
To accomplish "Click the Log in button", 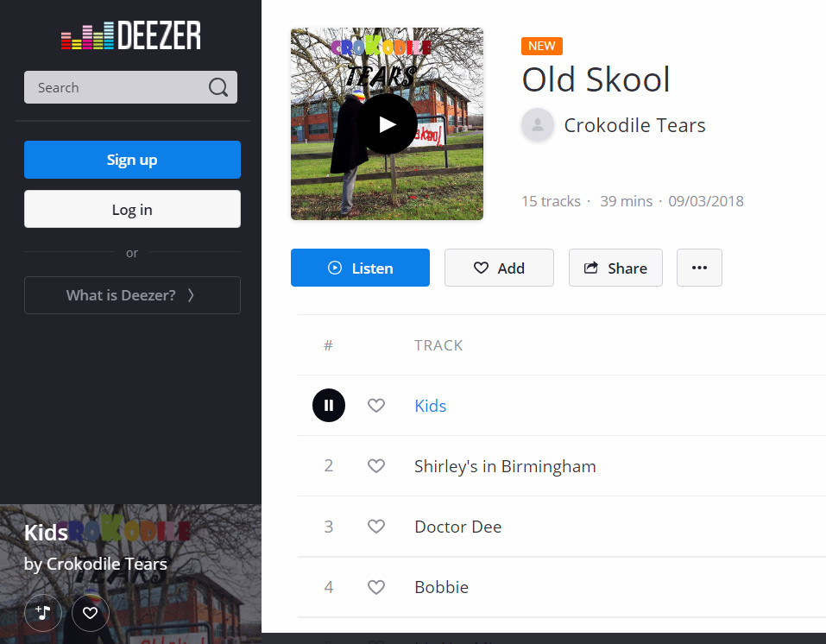I will click(x=132, y=209).
